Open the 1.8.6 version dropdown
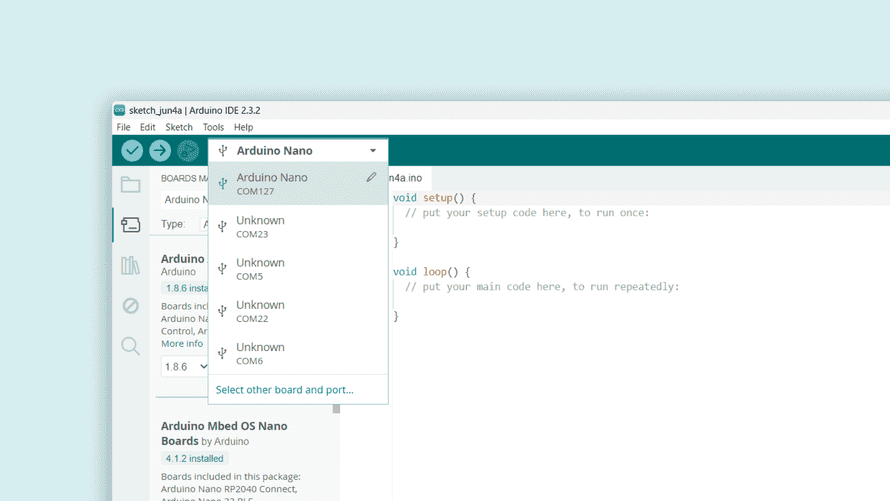This screenshot has width=890, height=501. [185, 367]
